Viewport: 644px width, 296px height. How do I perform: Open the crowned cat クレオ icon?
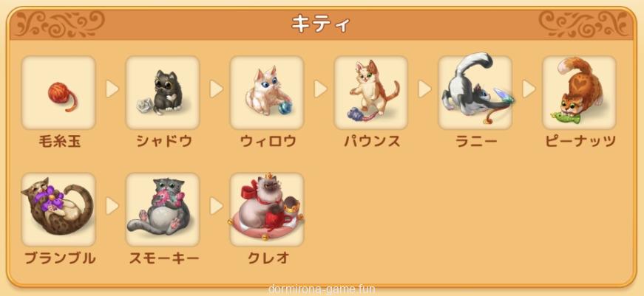[x=267, y=210]
